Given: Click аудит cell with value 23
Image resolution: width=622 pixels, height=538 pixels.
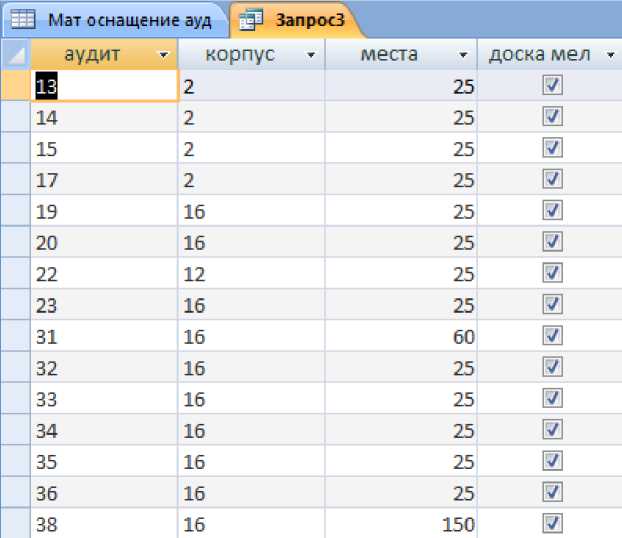Looking at the screenshot, I should pyautogui.click(x=104, y=305).
